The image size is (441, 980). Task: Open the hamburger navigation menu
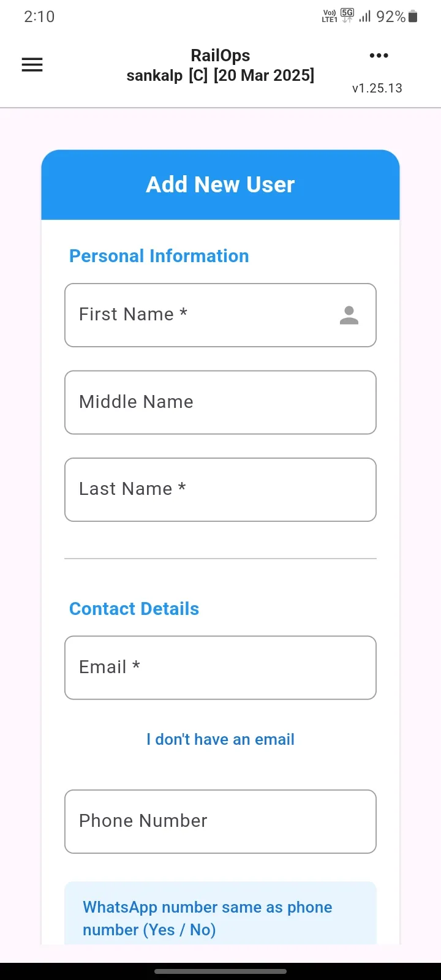pyautogui.click(x=32, y=65)
